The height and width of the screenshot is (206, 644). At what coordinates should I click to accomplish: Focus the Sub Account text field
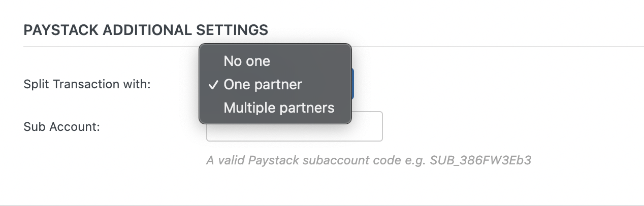coord(294,126)
